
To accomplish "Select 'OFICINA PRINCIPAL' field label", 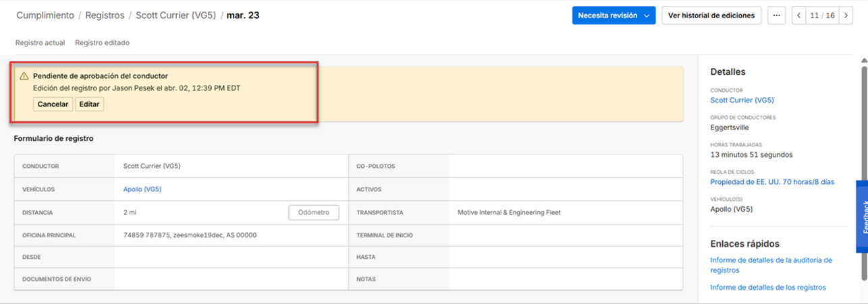I will tap(49, 235).
